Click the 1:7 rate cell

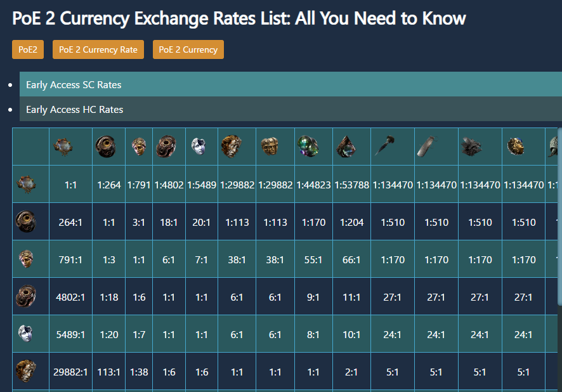pos(139,334)
